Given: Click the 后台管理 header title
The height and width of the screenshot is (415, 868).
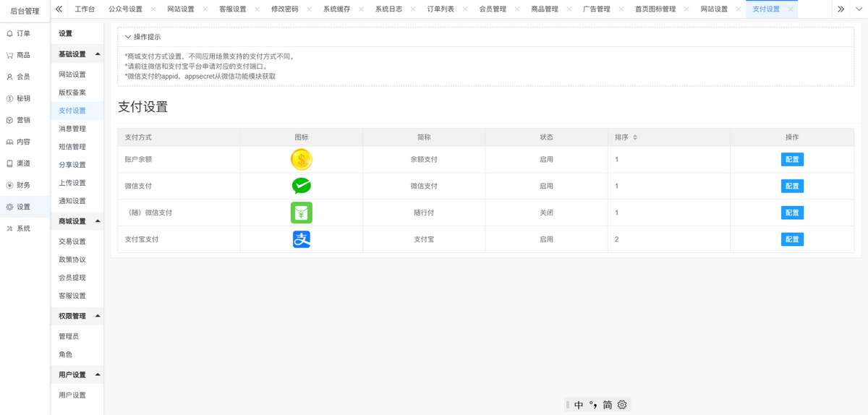Looking at the screenshot, I should coord(25,11).
